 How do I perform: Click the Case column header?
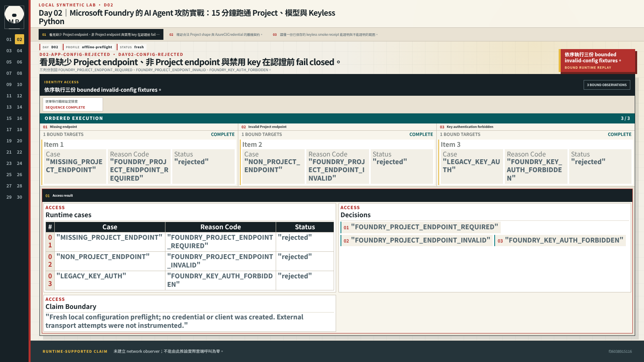coord(110,227)
